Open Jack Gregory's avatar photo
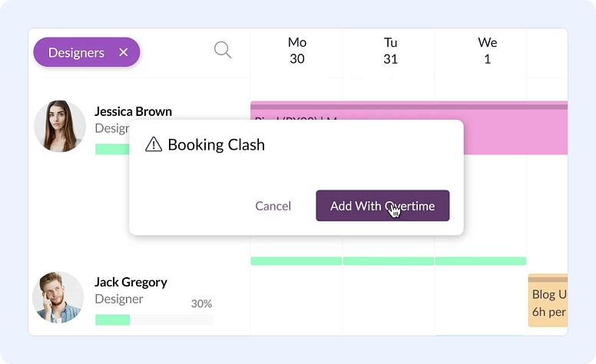Image resolution: width=596 pixels, height=364 pixels. [x=58, y=296]
